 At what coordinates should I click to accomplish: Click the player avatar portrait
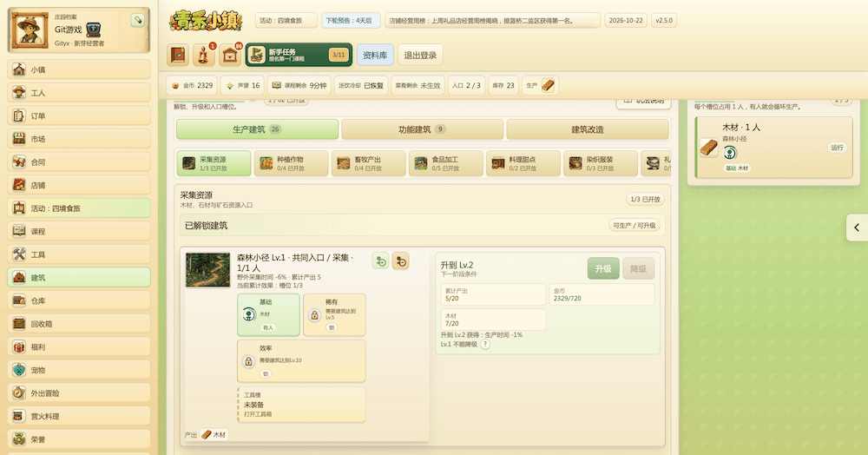(x=29, y=30)
